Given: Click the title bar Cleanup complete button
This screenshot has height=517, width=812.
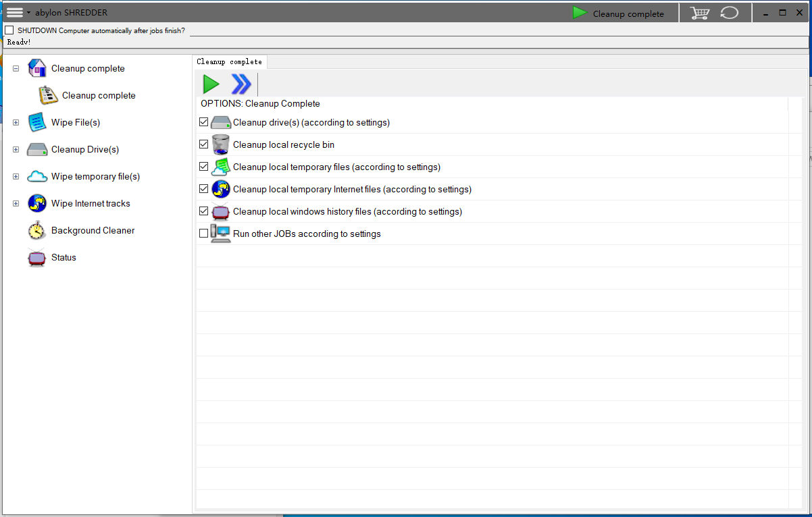Looking at the screenshot, I should pyautogui.click(x=618, y=13).
